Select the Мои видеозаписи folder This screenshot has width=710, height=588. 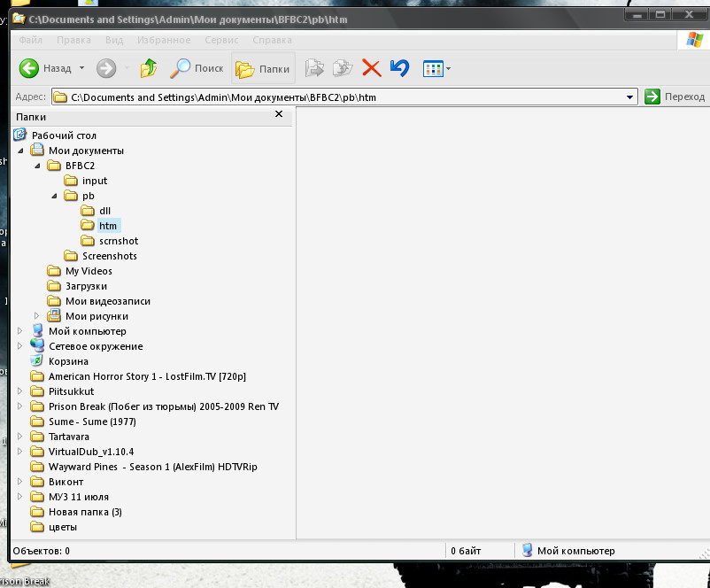click(x=108, y=301)
